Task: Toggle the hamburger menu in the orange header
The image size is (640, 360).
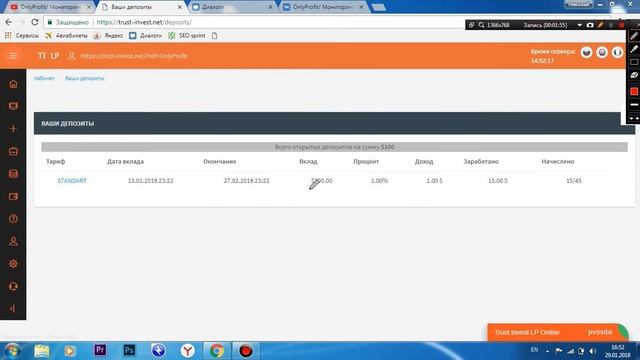Action: coord(13,56)
